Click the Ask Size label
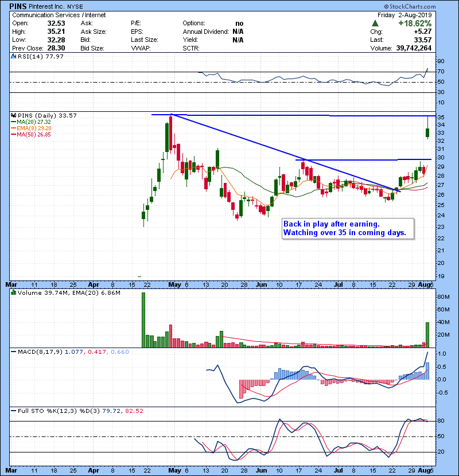 click(x=94, y=32)
